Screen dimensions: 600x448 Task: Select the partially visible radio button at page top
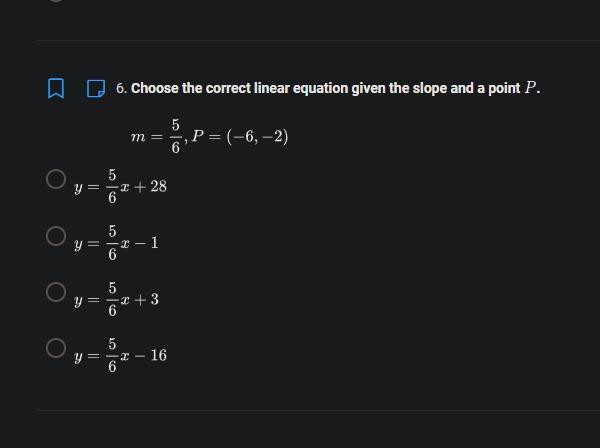pos(56,1)
